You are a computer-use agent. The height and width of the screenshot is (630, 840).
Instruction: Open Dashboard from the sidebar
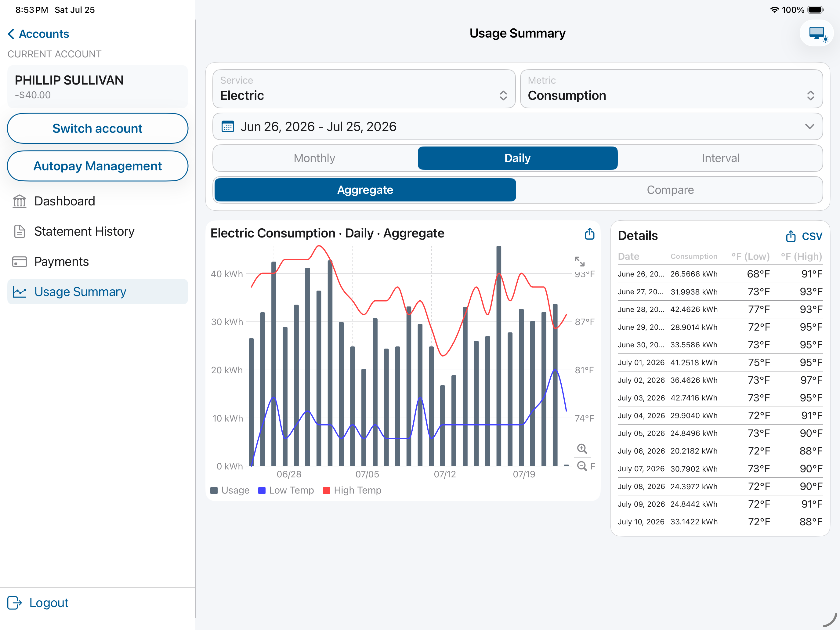point(98,201)
